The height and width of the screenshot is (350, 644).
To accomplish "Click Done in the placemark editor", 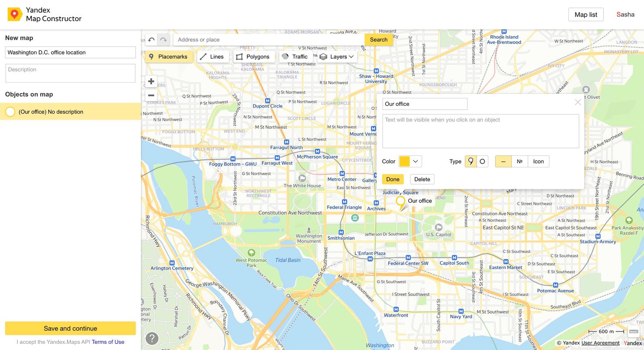I will pos(393,179).
